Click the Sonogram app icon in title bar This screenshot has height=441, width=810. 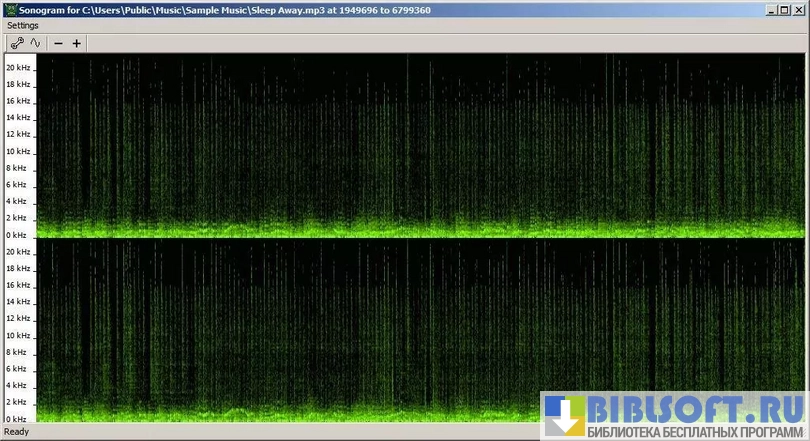coord(9,8)
